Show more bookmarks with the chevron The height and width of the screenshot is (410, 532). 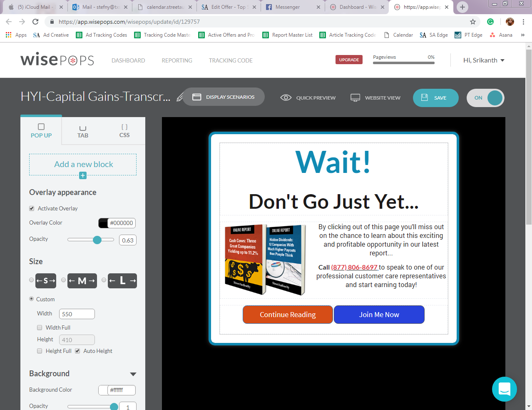tap(522, 35)
